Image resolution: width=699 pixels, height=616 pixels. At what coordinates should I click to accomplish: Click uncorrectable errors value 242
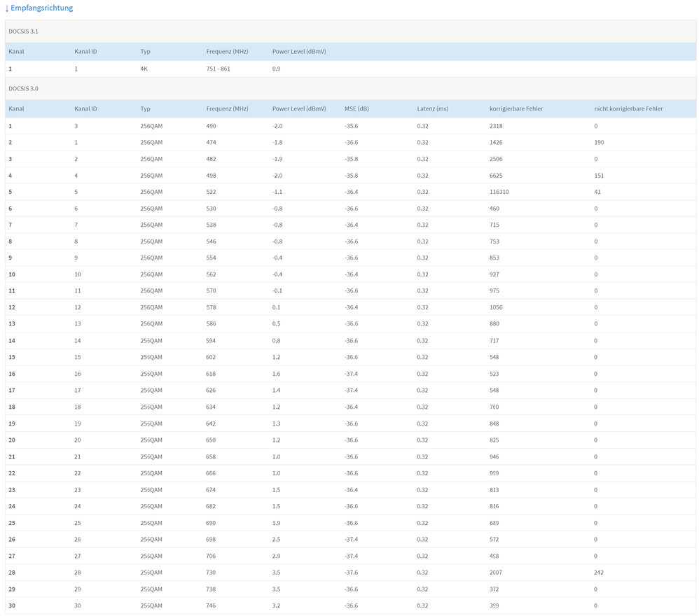(x=599, y=573)
